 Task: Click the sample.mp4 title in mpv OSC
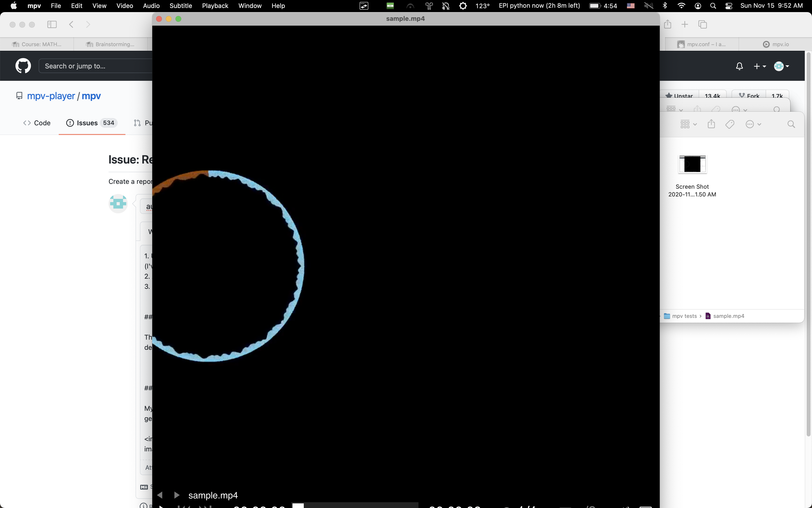point(213,495)
